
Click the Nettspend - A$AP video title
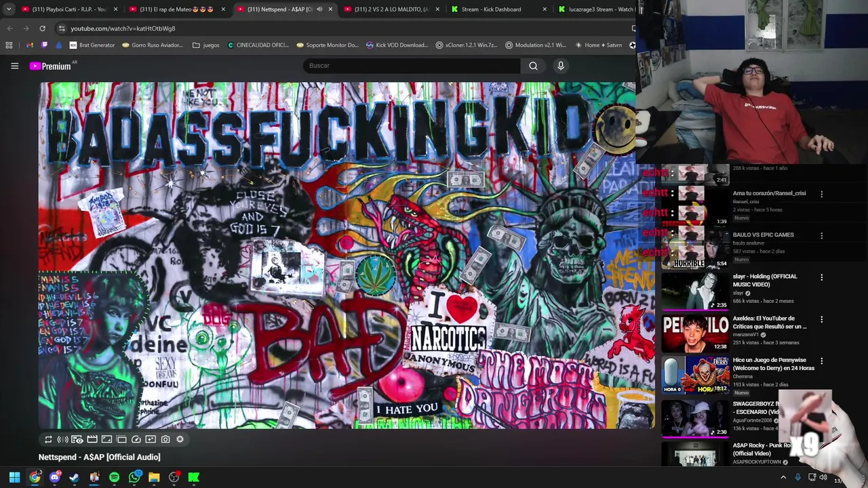click(100, 457)
